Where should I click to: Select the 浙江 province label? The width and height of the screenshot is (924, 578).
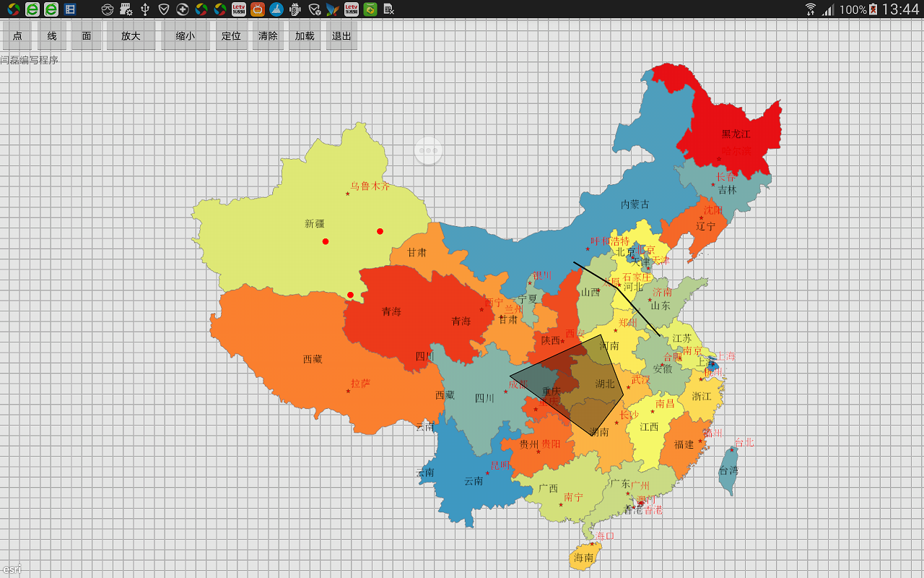[702, 397]
